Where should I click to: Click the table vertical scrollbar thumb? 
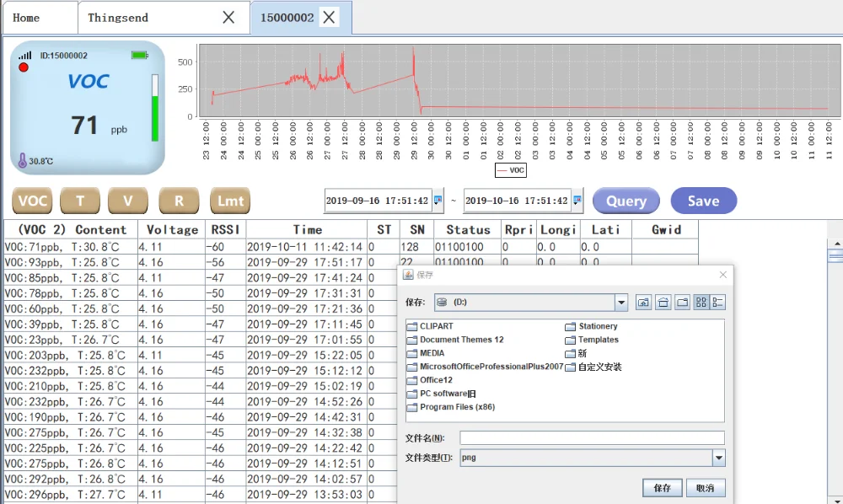[x=836, y=255]
